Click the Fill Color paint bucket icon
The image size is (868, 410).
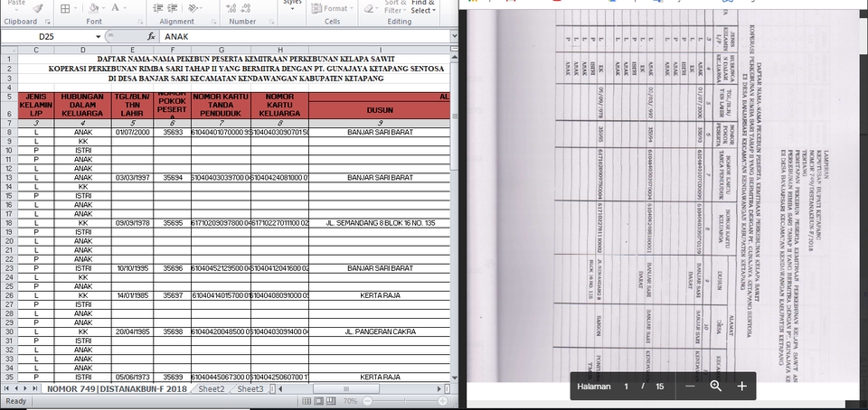[x=93, y=8]
